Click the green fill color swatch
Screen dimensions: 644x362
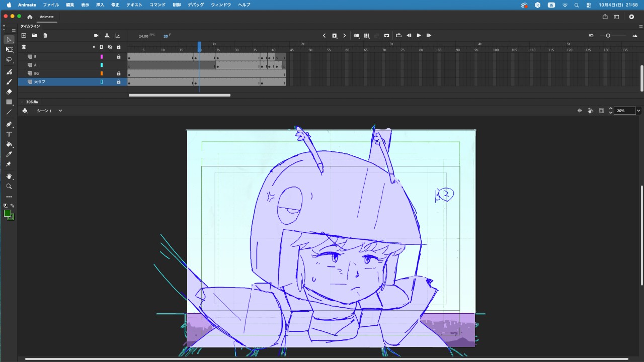click(7, 214)
